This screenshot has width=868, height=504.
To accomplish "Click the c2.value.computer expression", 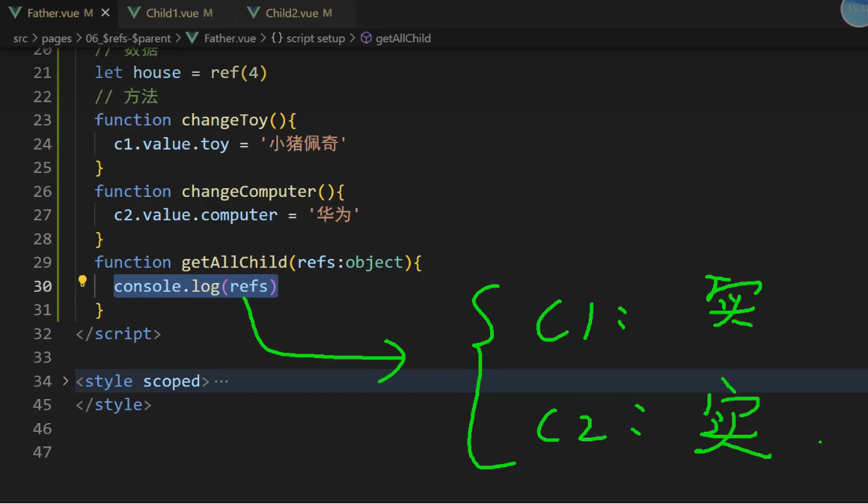I will pyautogui.click(x=195, y=215).
